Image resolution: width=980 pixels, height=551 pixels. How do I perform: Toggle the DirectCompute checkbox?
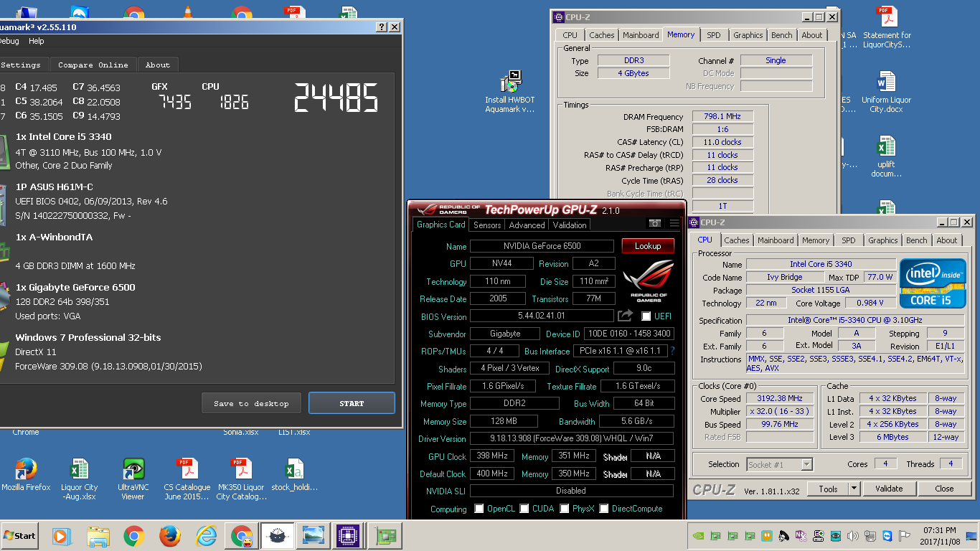[604, 509]
